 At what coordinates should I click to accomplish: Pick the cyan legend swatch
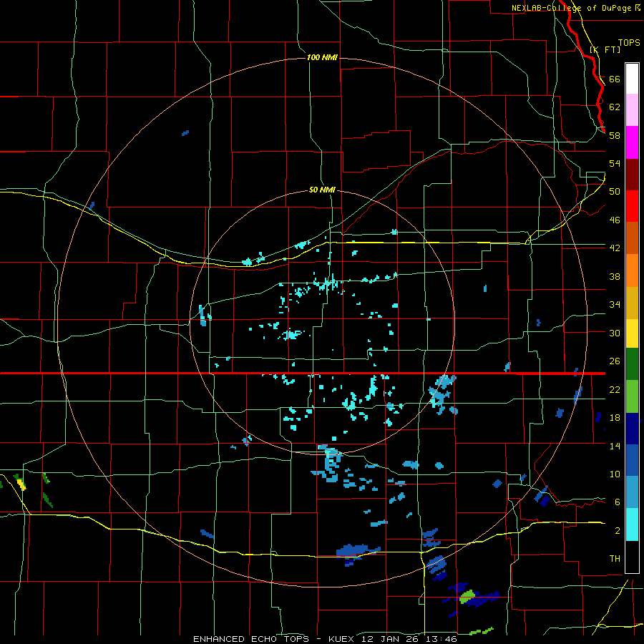tap(632, 525)
